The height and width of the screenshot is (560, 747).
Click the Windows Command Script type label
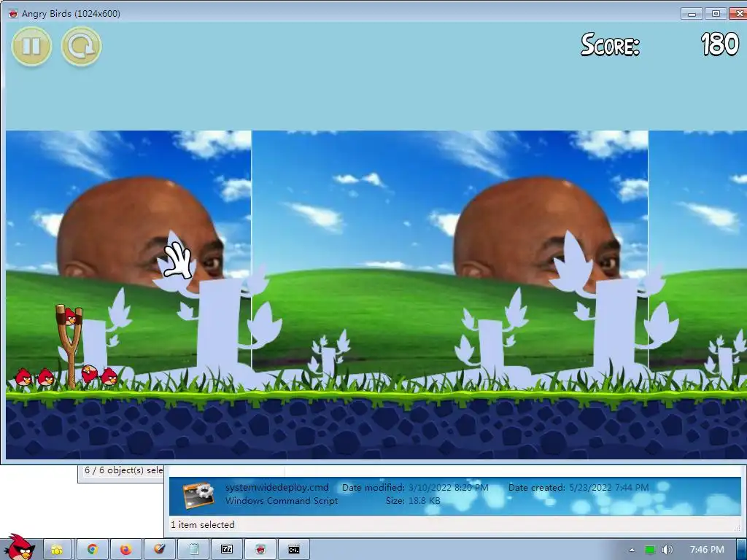[281, 500]
